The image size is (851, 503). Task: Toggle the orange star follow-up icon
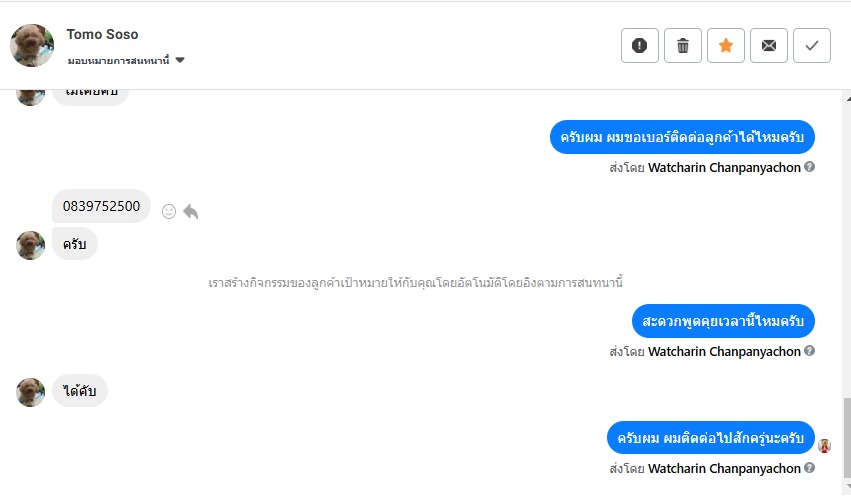pos(726,45)
